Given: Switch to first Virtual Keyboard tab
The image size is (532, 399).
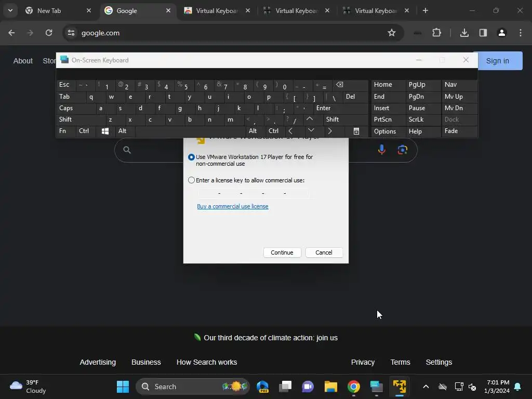Looking at the screenshot, I should (x=216, y=11).
